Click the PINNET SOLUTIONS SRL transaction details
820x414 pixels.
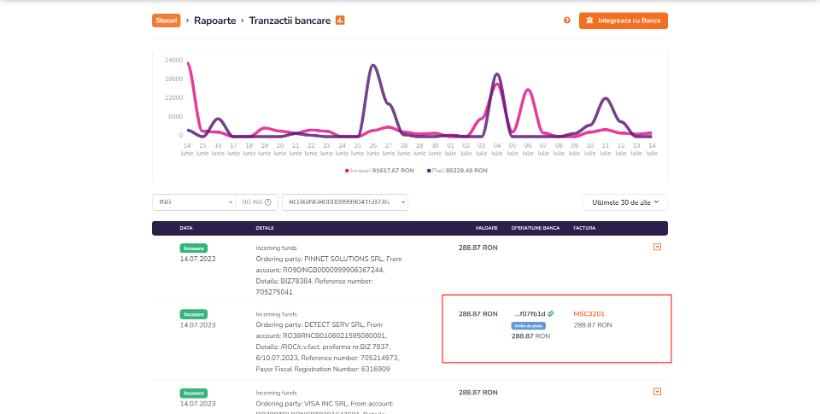pyautogui.click(x=329, y=270)
